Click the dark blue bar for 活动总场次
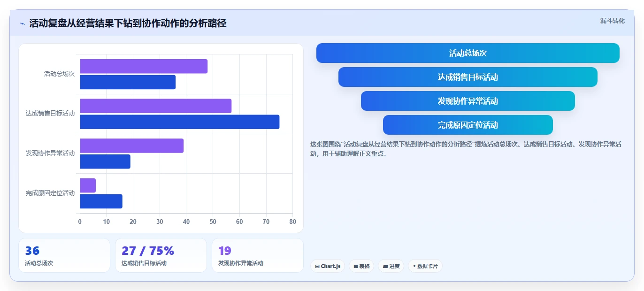This screenshot has height=291, width=644. [x=128, y=82]
